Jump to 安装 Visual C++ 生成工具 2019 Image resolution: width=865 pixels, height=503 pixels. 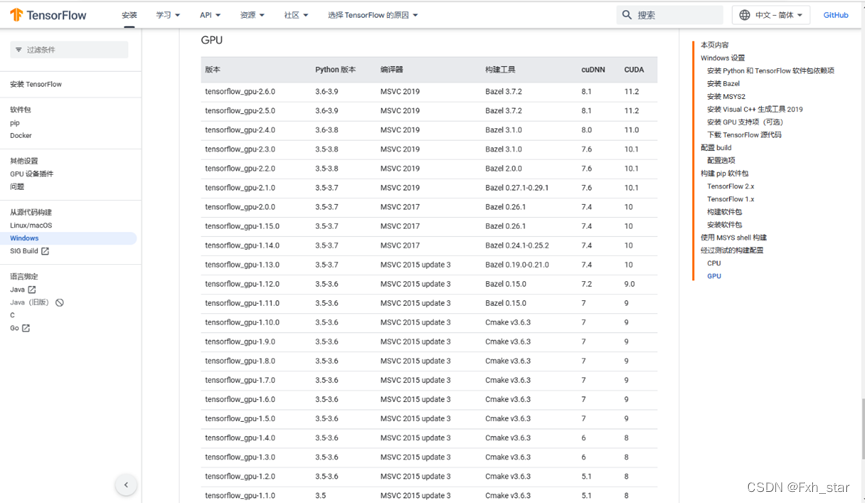point(755,109)
